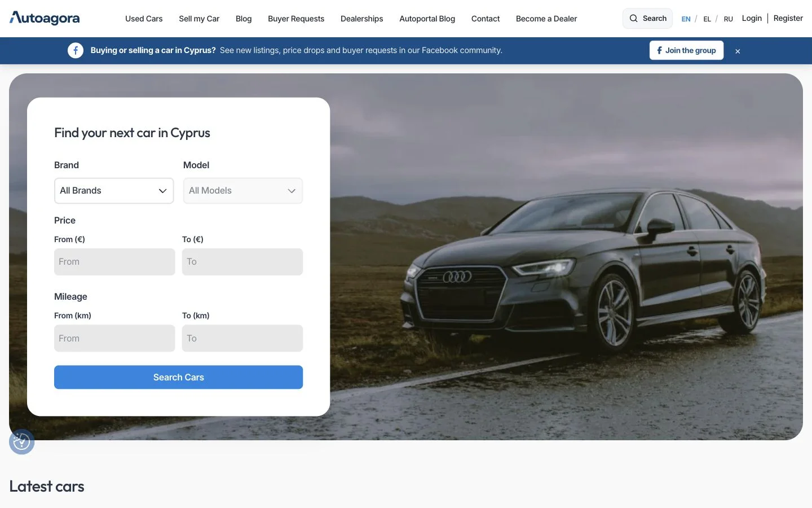Viewport: 812px width, 508px height.
Task: Open the Brand dropdown showing All Brands
Action: (114, 191)
